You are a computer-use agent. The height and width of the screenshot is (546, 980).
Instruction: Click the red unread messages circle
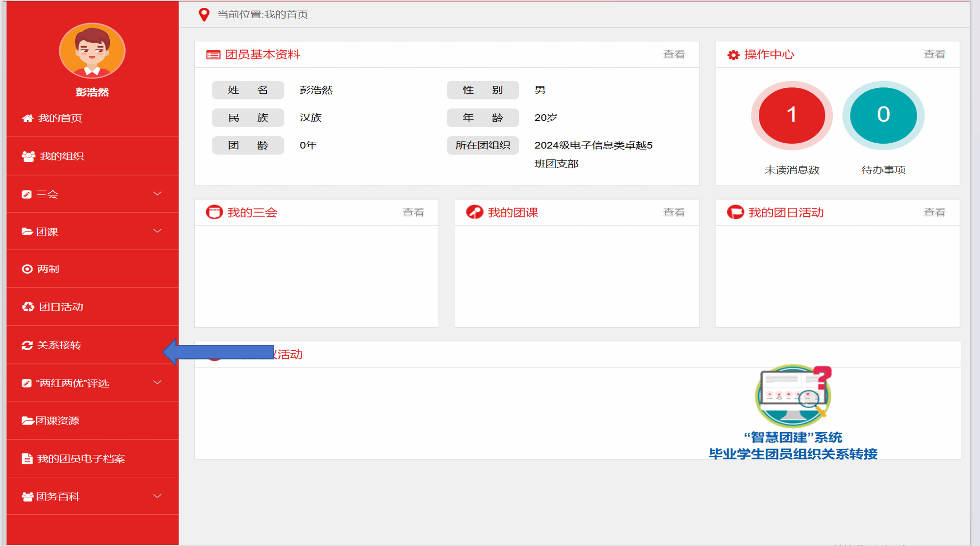(792, 115)
